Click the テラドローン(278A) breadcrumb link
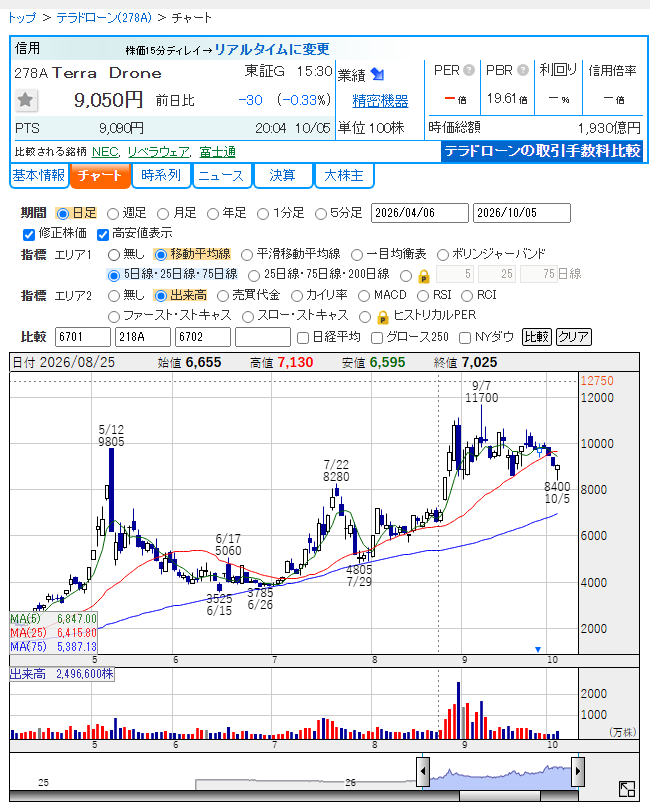 coord(104,18)
